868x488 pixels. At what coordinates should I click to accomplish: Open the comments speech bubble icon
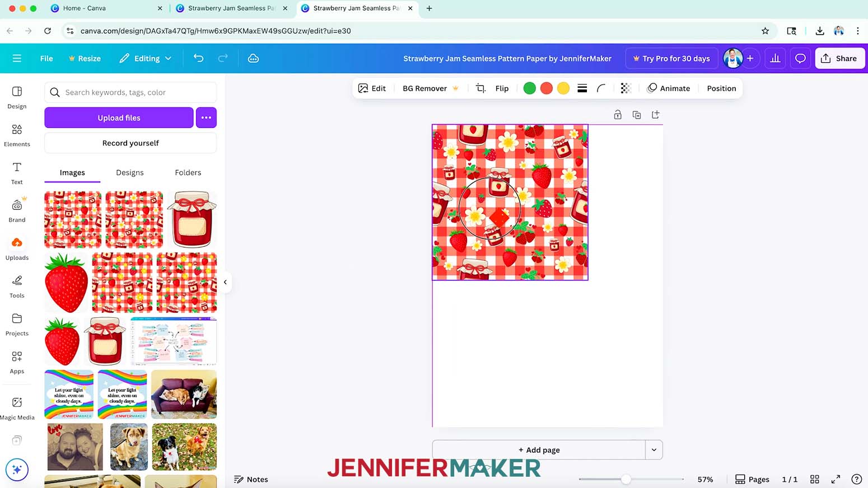pyautogui.click(x=800, y=58)
